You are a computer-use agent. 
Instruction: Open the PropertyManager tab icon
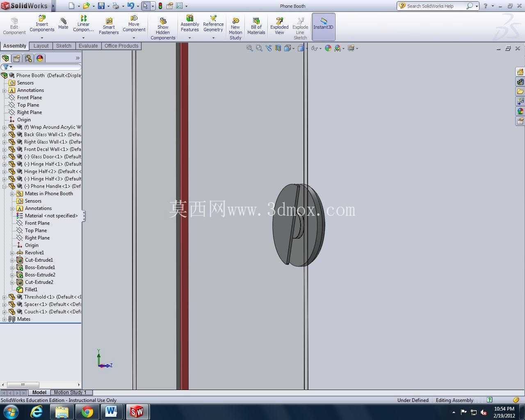pyautogui.click(x=17, y=58)
